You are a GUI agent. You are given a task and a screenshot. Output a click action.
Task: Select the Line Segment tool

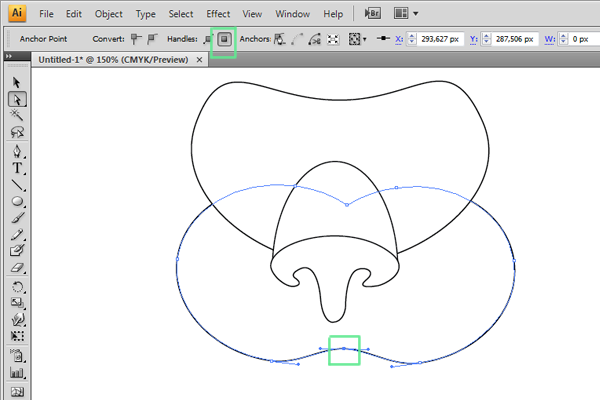(x=17, y=186)
